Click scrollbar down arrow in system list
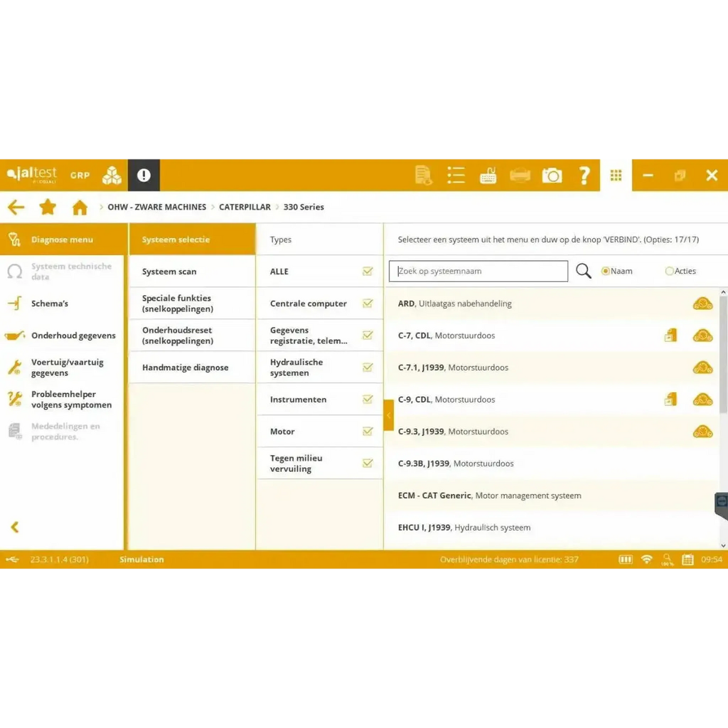 pyautogui.click(x=723, y=545)
